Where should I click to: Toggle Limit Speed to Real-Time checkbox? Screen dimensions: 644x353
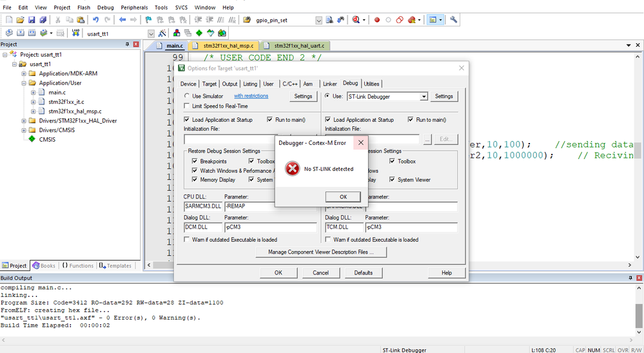187,106
